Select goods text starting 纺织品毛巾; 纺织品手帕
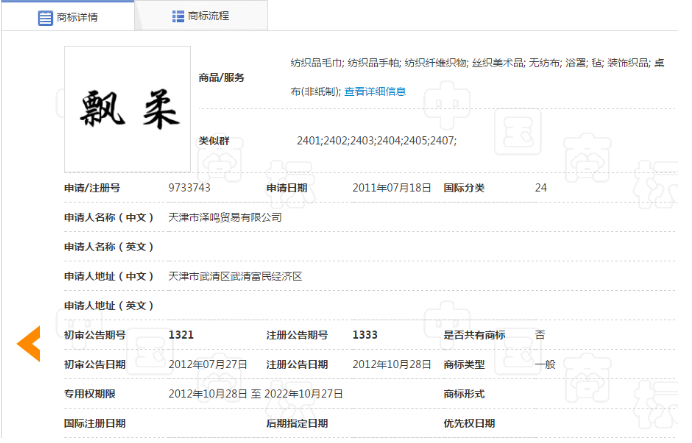The width and height of the screenshot is (692, 443). point(477,77)
